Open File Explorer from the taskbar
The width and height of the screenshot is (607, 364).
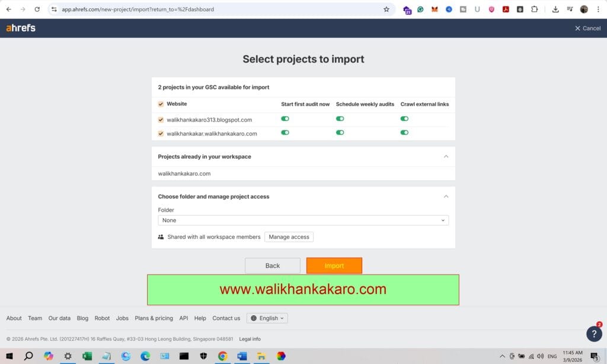click(x=261, y=356)
